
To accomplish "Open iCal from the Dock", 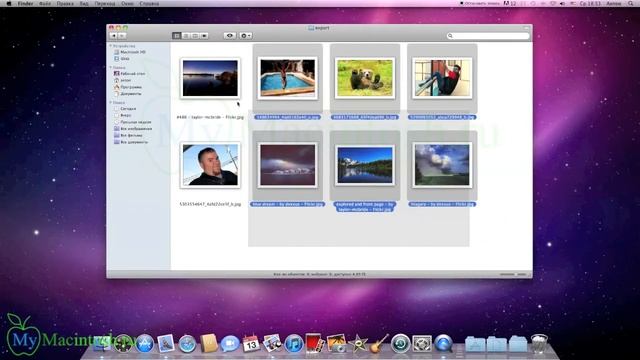I will point(251,344).
